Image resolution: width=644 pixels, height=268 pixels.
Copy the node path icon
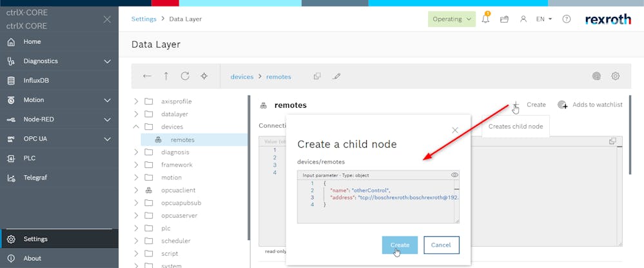[x=317, y=76]
